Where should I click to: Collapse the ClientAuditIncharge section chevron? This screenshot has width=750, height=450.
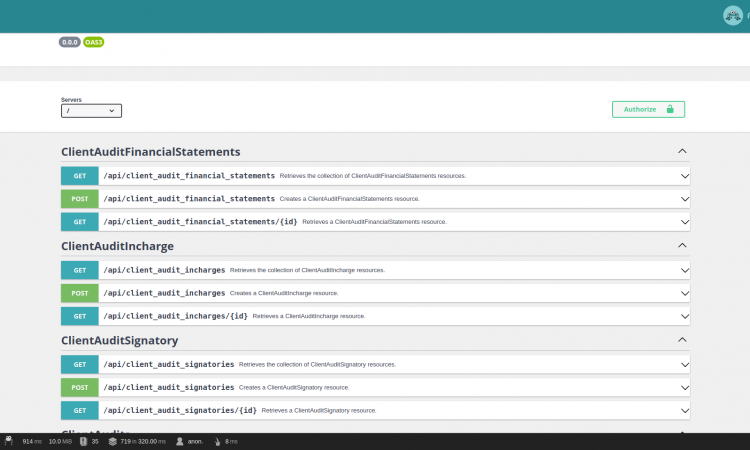(682, 245)
